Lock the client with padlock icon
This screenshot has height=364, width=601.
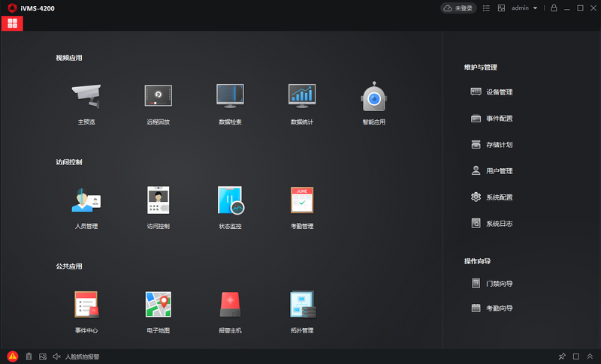click(x=554, y=8)
